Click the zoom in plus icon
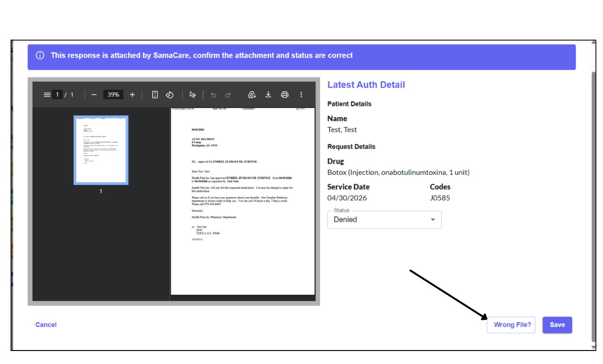 coord(133,95)
